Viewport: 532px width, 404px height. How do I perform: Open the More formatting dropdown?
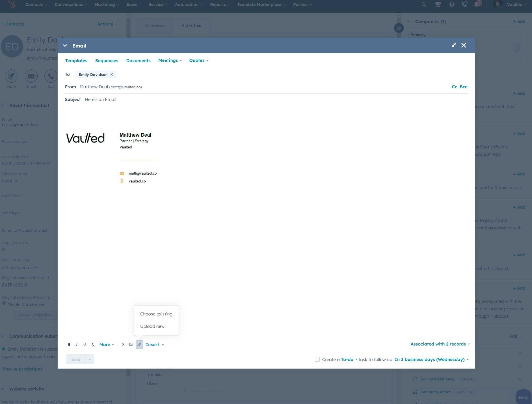point(107,344)
